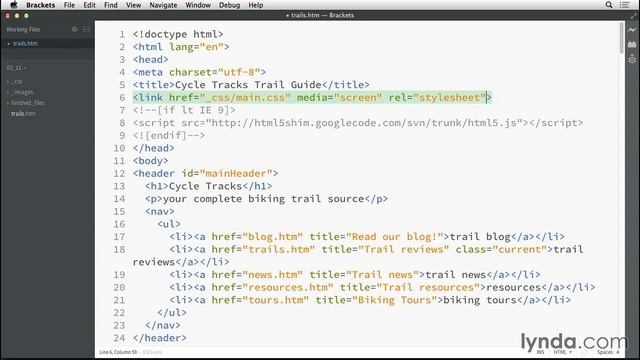Screen dimensions: 640x360
Task: Click the Line 6, Column 59 cursor position
Action: click(x=118, y=352)
